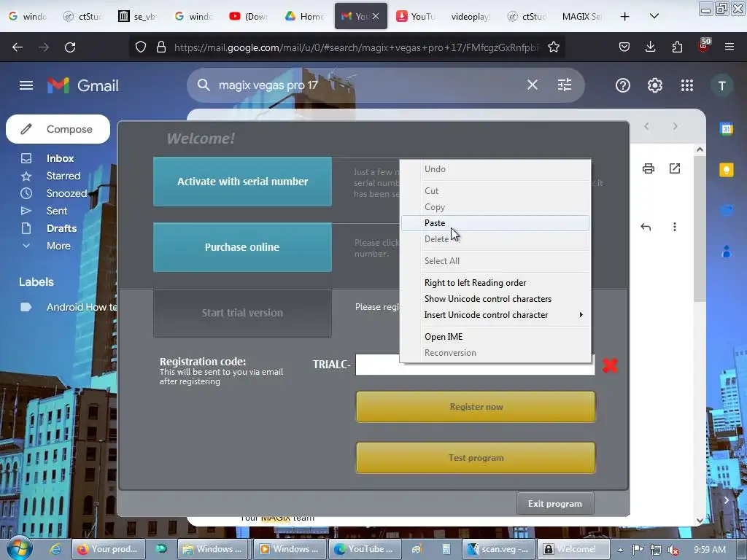Image resolution: width=747 pixels, height=560 pixels.
Task: Open Google Contacts side panel icon
Action: pos(727,251)
